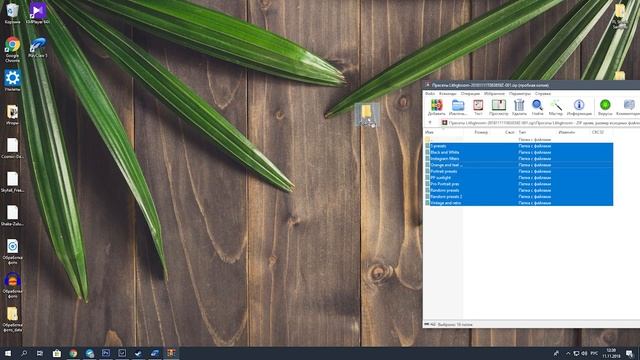Click the status bar drive icon in WinRAR
The image size is (640, 360).
point(427,324)
